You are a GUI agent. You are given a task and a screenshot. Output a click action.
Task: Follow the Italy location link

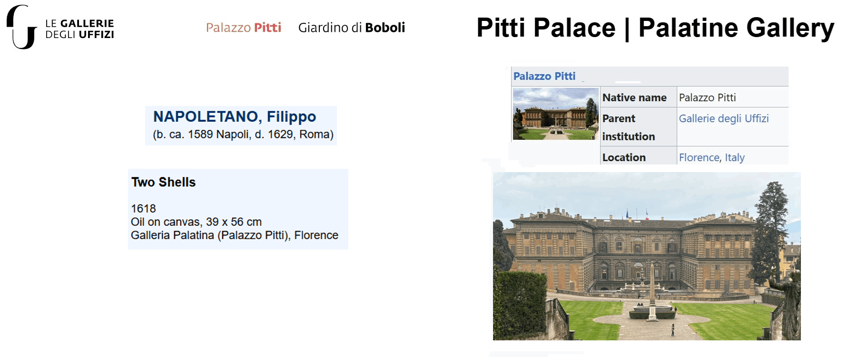[x=735, y=157]
